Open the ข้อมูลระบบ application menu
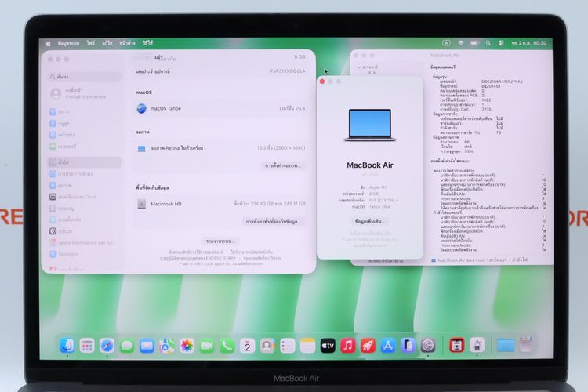The height and width of the screenshot is (392, 588). coord(69,44)
